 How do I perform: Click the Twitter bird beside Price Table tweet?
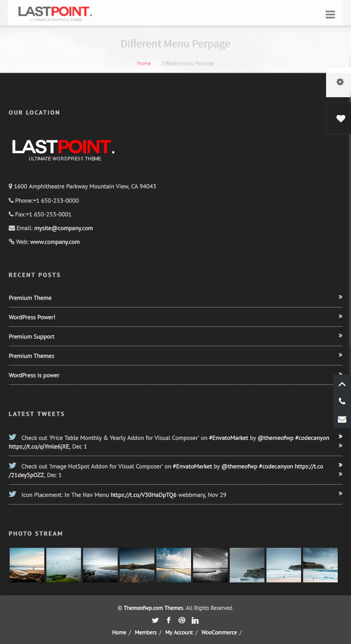tap(13, 437)
